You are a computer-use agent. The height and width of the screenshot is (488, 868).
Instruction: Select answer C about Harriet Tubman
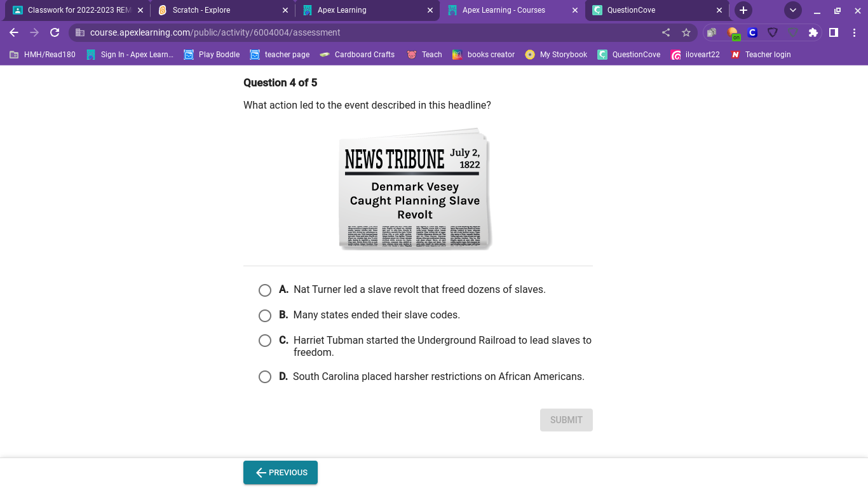265,341
